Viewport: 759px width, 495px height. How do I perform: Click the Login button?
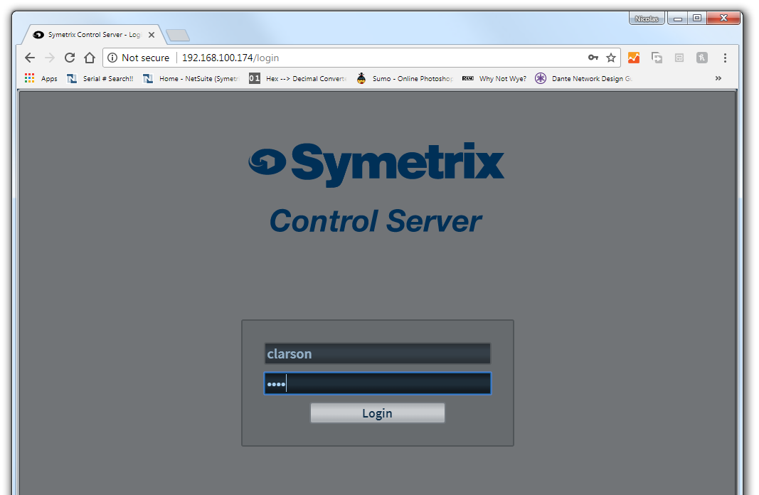377,413
